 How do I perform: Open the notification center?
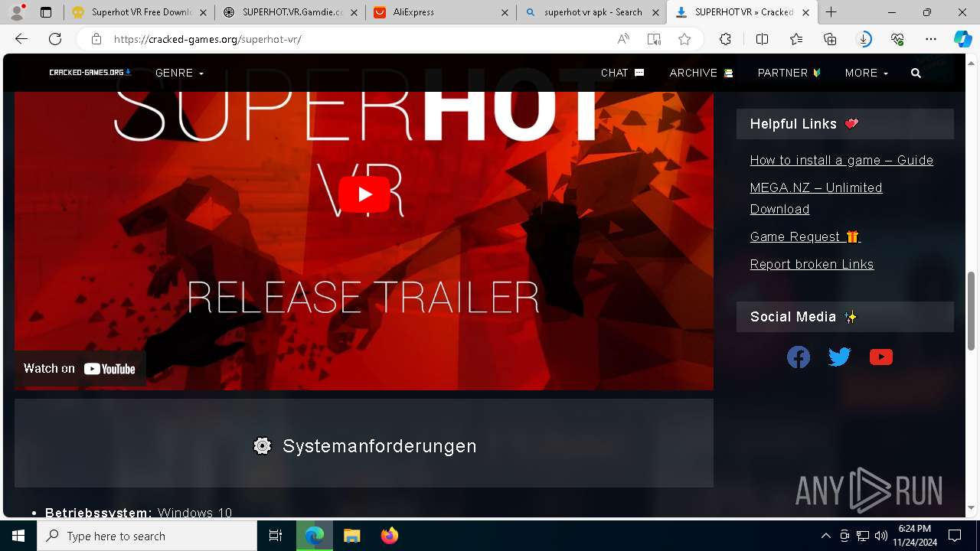point(955,536)
